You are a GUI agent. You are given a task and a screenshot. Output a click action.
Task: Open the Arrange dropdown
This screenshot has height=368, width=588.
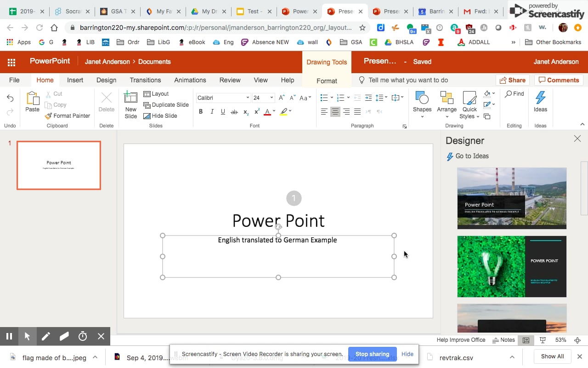[447, 104]
